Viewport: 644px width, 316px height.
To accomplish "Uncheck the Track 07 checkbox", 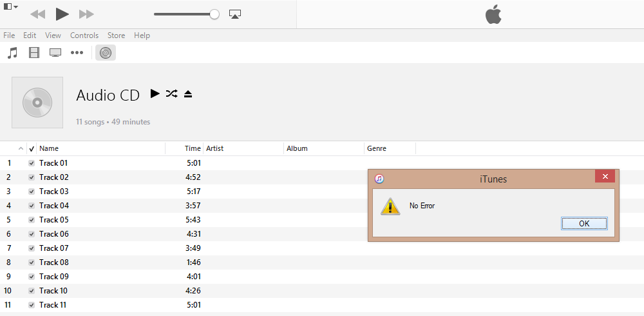I will click(32, 248).
